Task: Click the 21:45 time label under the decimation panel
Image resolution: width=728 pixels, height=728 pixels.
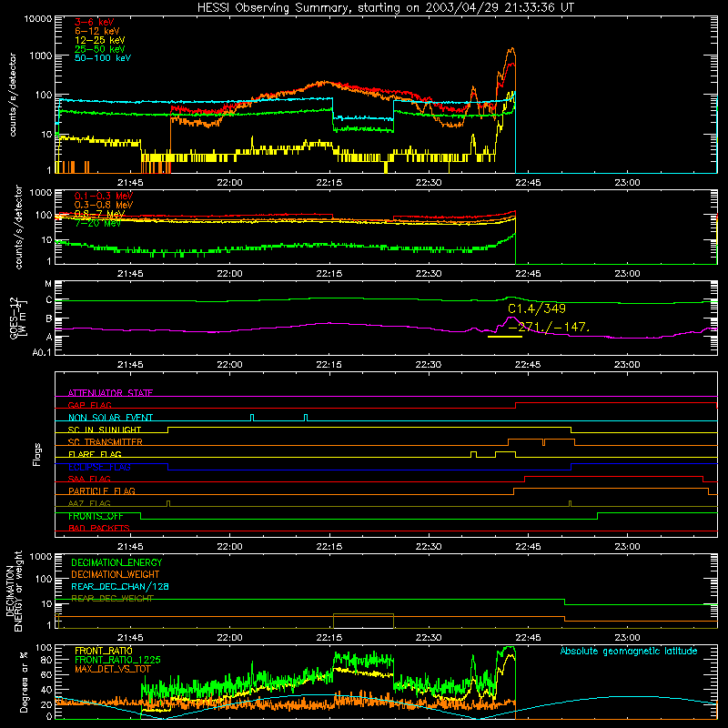Action: 130,638
